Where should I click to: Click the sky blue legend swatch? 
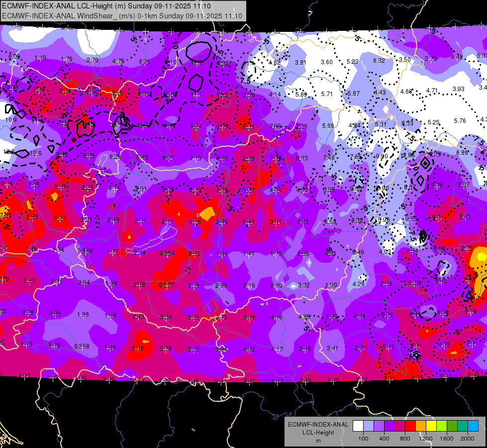coord(473,426)
